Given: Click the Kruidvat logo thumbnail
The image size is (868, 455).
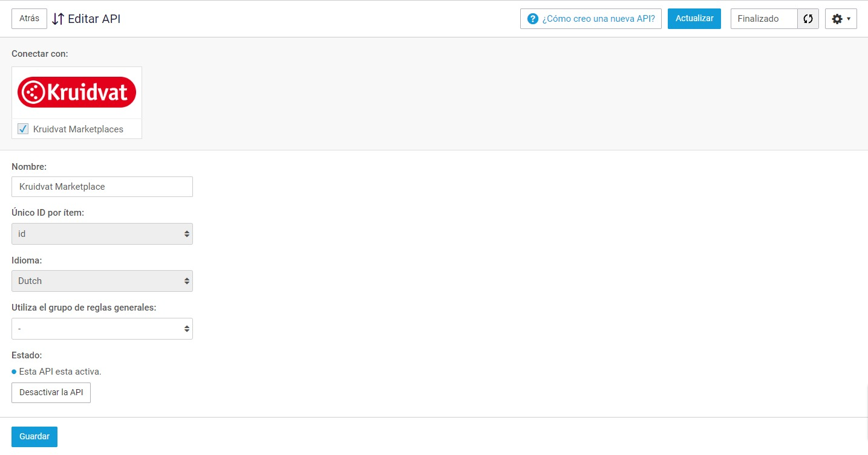Looking at the screenshot, I should 77,92.
